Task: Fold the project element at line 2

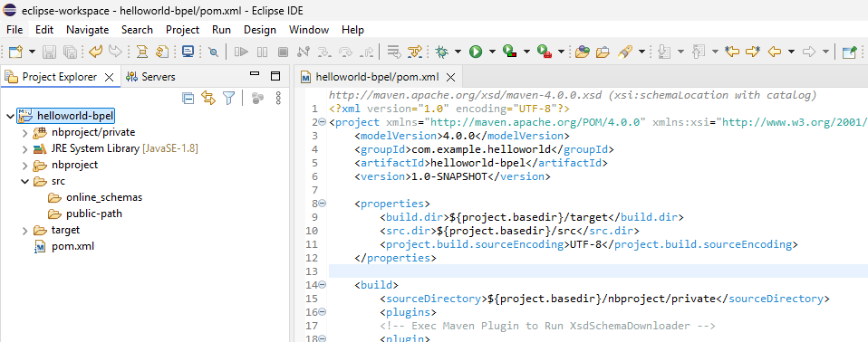Action: [x=323, y=122]
